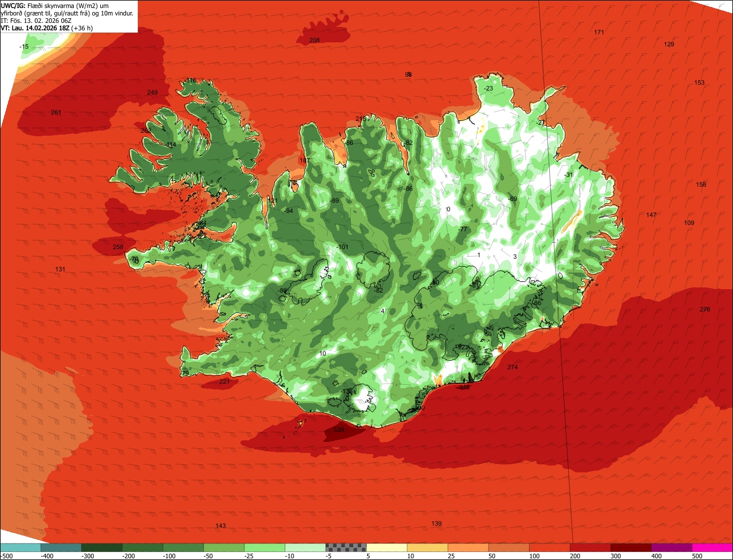Click the pink legend swatch above 500
Image resolution: width=733 pixels, height=560 pixels.
[712, 547]
